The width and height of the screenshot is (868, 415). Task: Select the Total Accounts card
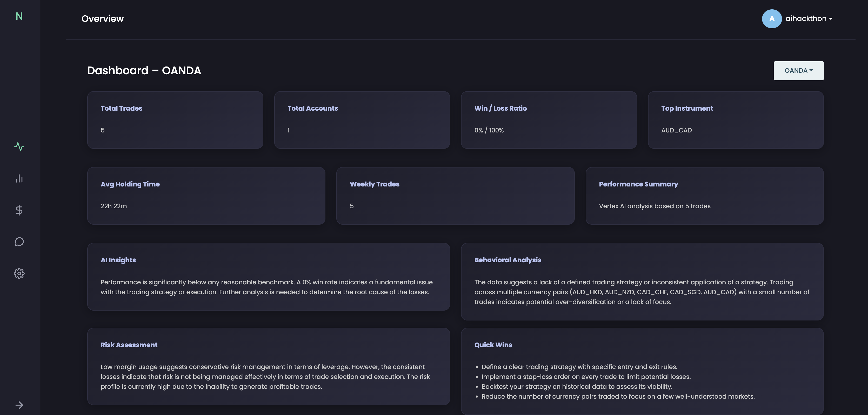pyautogui.click(x=362, y=120)
